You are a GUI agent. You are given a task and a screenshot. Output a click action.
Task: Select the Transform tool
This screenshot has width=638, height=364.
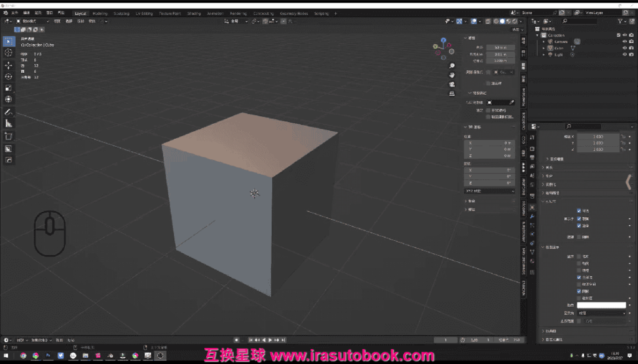click(x=9, y=99)
